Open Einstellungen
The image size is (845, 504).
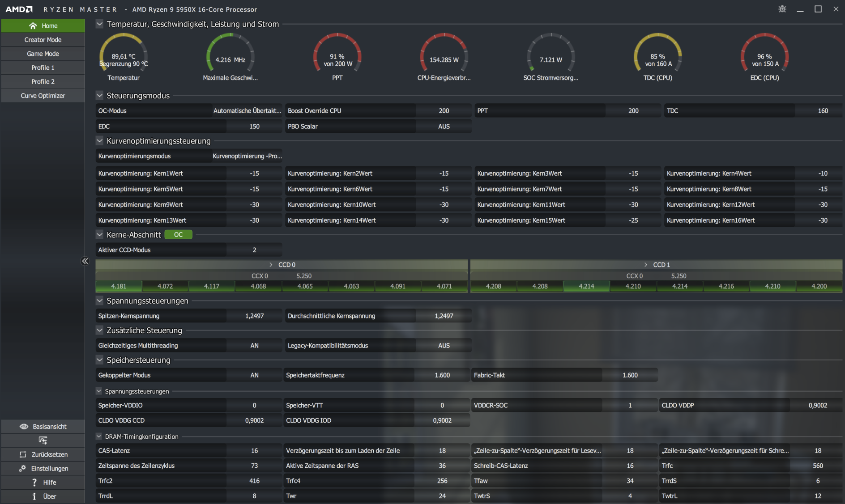(x=43, y=468)
